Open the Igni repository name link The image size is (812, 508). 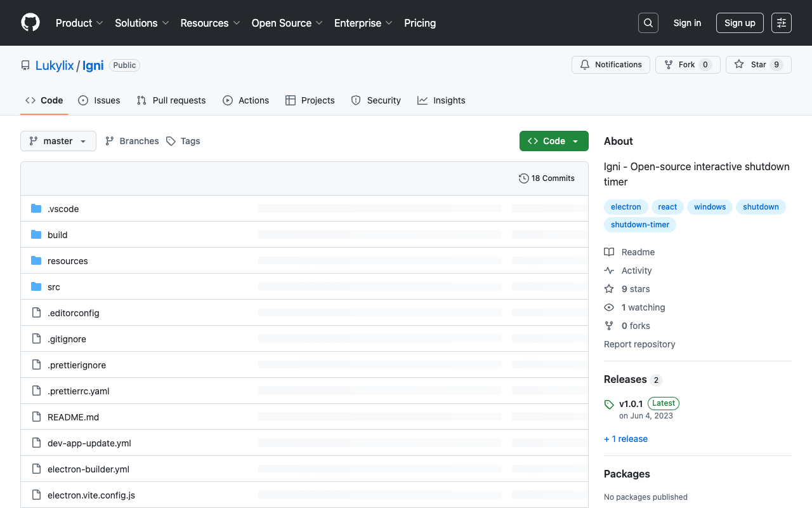(x=93, y=65)
